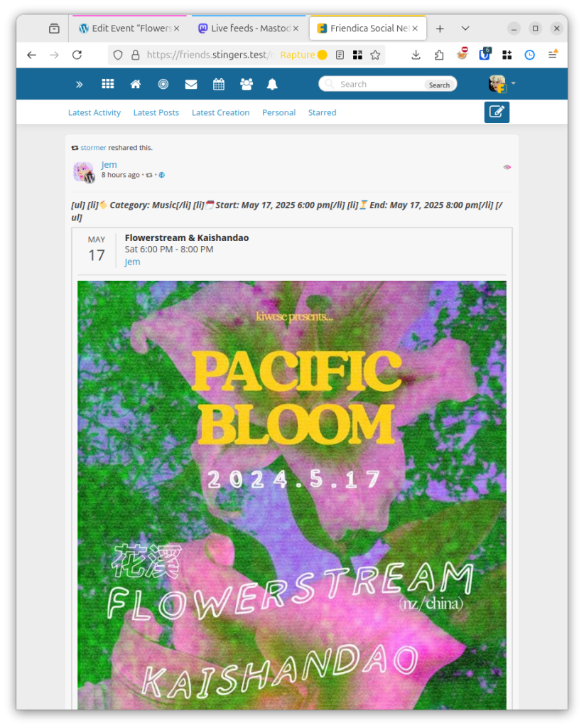Click Jem's avatar thumbnail
The height and width of the screenshot is (728, 584).
(x=84, y=172)
